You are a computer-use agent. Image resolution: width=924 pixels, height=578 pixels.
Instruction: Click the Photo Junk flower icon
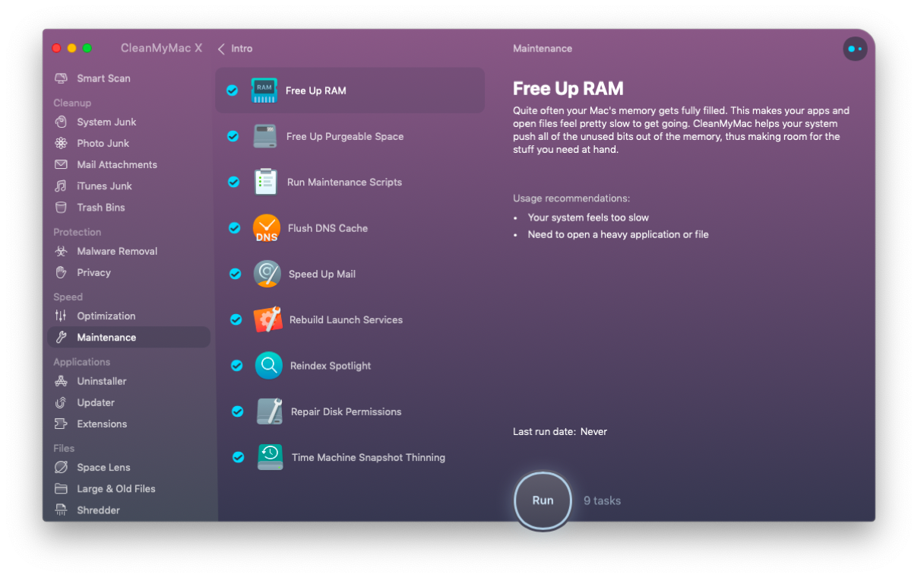[x=62, y=143]
